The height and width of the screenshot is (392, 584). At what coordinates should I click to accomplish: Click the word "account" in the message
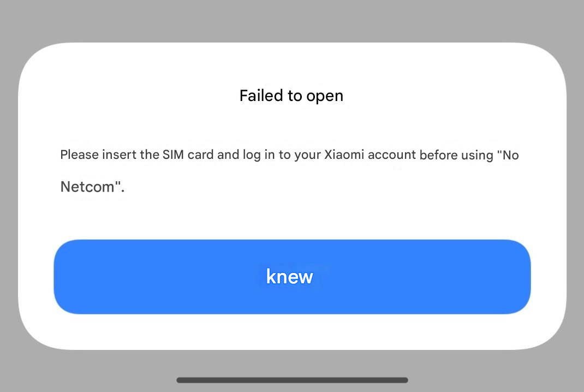tap(392, 155)
